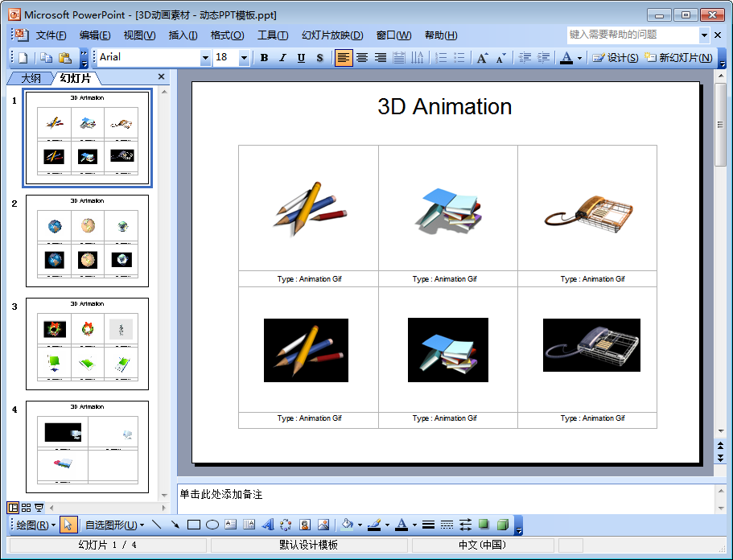Apply line color brush
Screen dimensions: 733x560
tap(374, 525)
